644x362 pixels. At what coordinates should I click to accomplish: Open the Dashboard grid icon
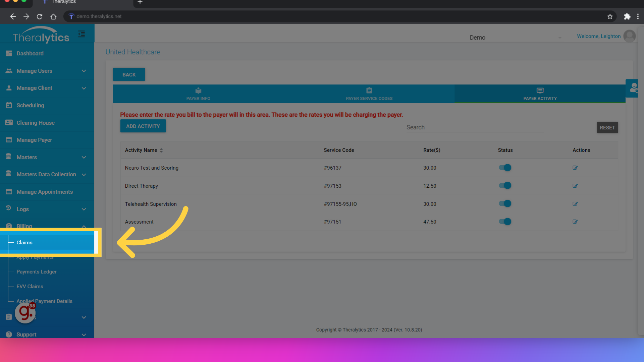point(9,53)
